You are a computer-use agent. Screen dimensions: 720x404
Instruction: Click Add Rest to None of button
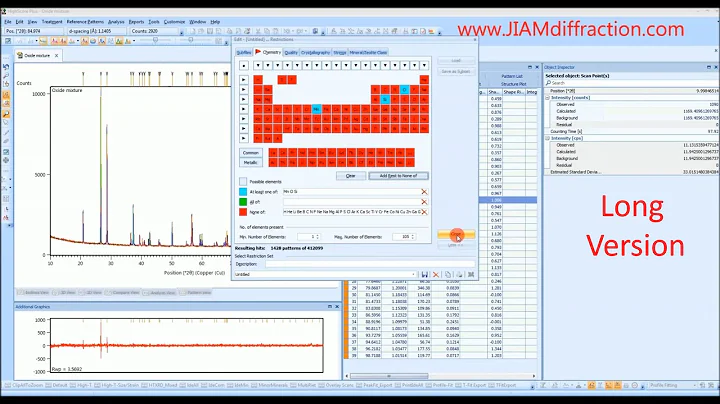pyautogui.click(x=399, y=176)
